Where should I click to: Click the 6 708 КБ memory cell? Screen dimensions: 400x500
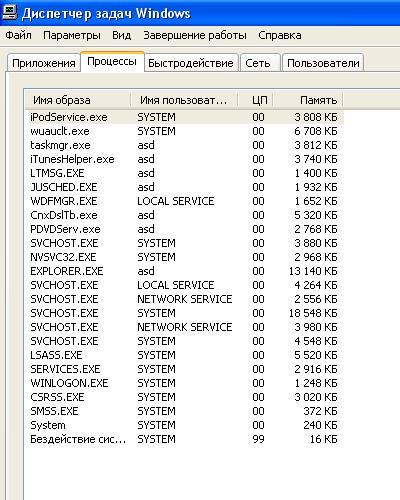[316, 131]
